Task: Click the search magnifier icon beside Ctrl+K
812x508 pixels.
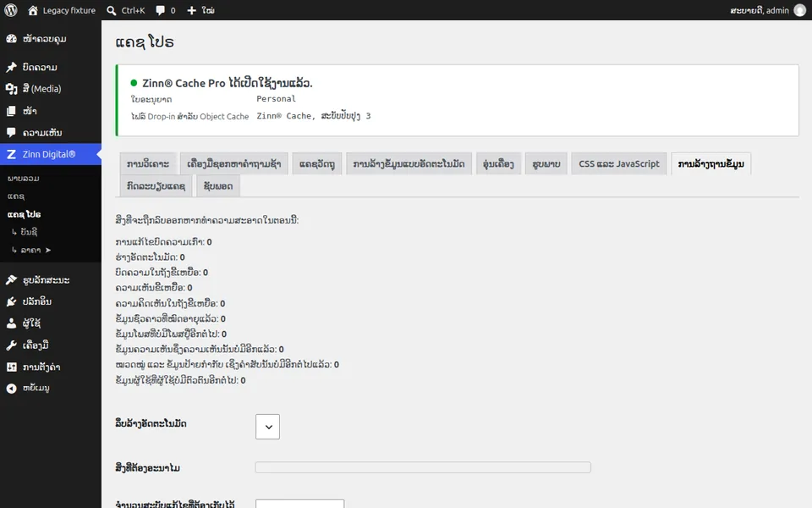Action: (112, 10)
